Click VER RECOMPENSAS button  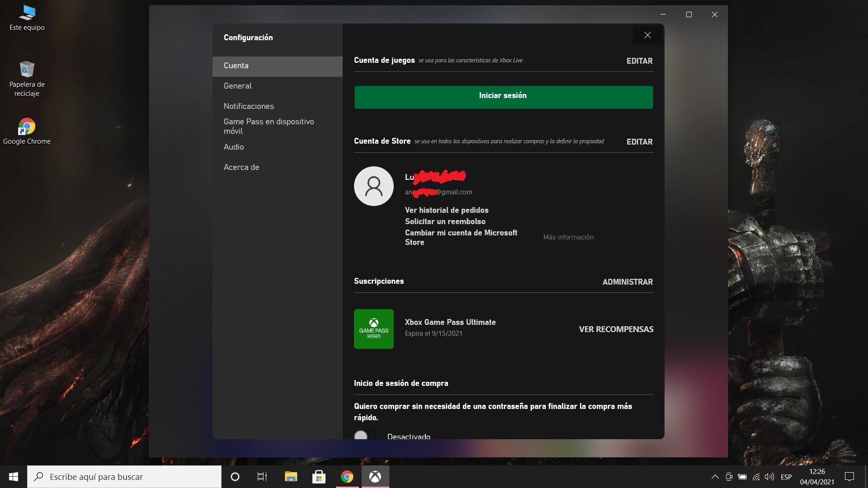[x=616, y=329]
